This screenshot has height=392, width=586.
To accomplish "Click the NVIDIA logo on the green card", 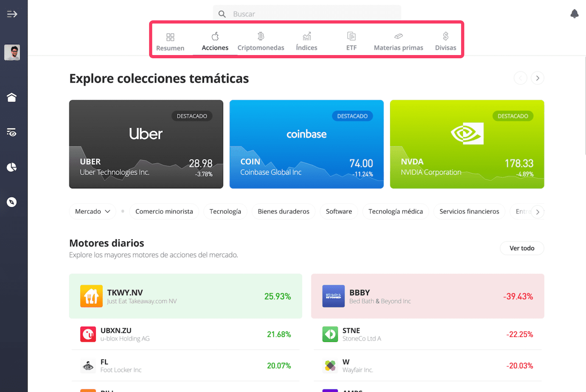I will tap(467, 134).
